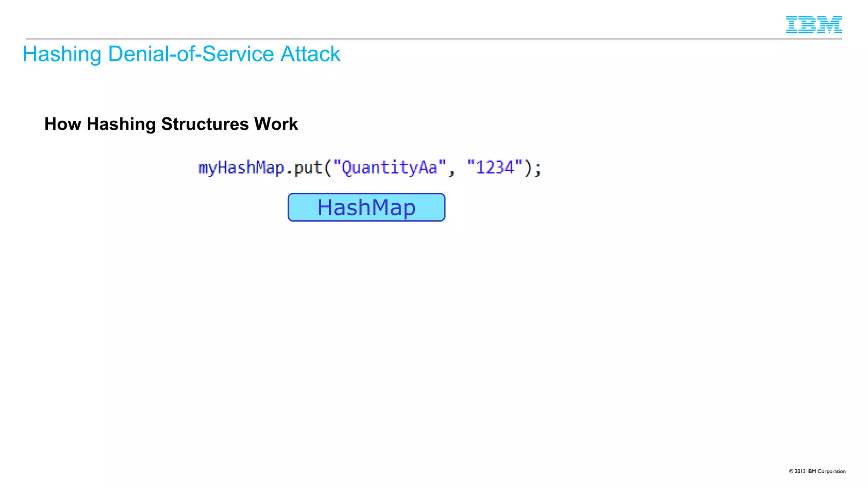Click the '© 2013 IBM Corporation' footer
This screenshot has height=488, width=868.
(817, 471)
